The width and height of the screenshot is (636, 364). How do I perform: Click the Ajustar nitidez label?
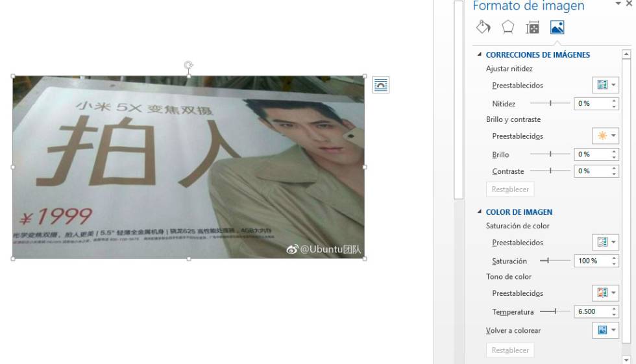pyautogui.click(x=509, y=69)
